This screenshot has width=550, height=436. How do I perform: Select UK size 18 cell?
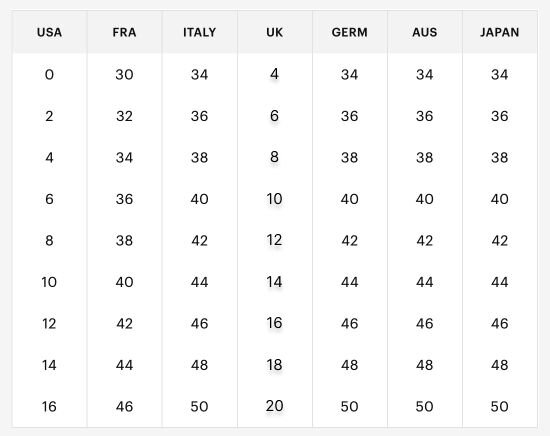(x=275, y=365)
